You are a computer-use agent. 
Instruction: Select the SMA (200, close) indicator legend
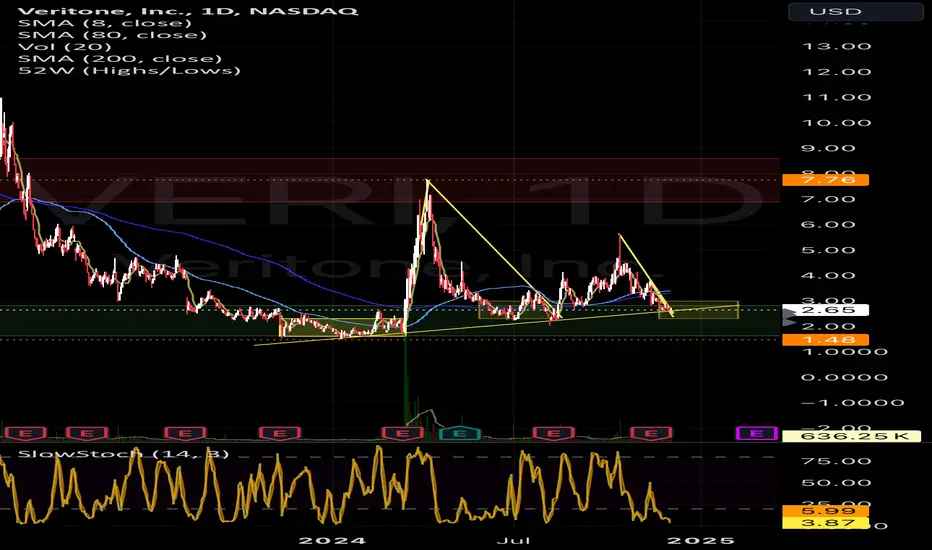(x=119, y=59)
